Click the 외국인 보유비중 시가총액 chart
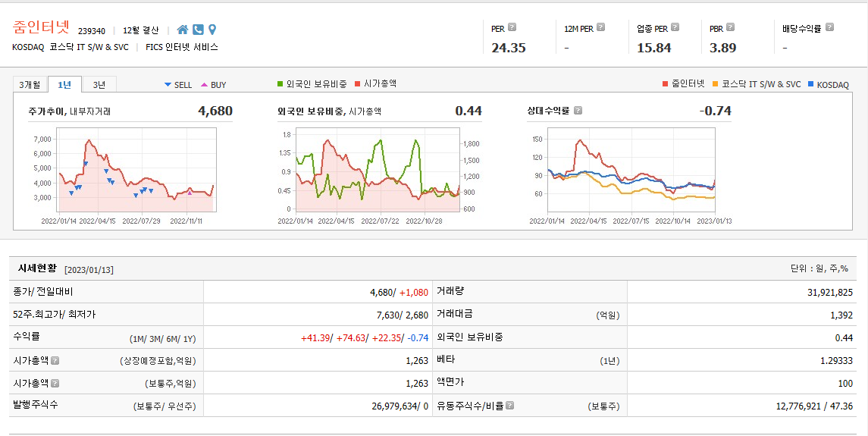 pos(377,170)
